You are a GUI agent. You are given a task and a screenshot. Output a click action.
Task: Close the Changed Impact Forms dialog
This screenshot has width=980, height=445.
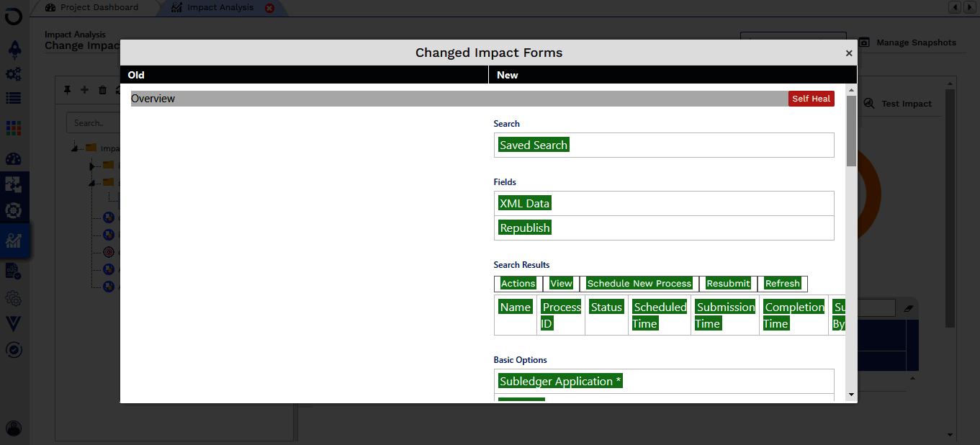pyautogui.click(x=849, y=53)
